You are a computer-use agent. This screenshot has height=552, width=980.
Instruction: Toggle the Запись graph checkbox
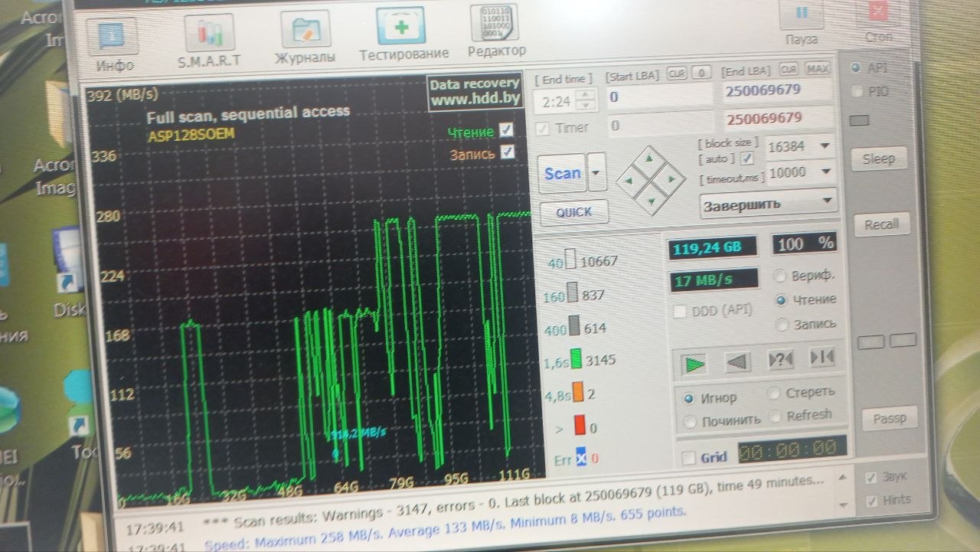click(507, 152)
